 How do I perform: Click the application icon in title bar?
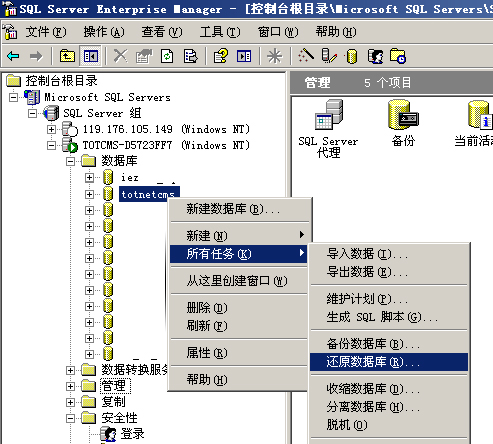pyautogui.click(x=10, y=9)
